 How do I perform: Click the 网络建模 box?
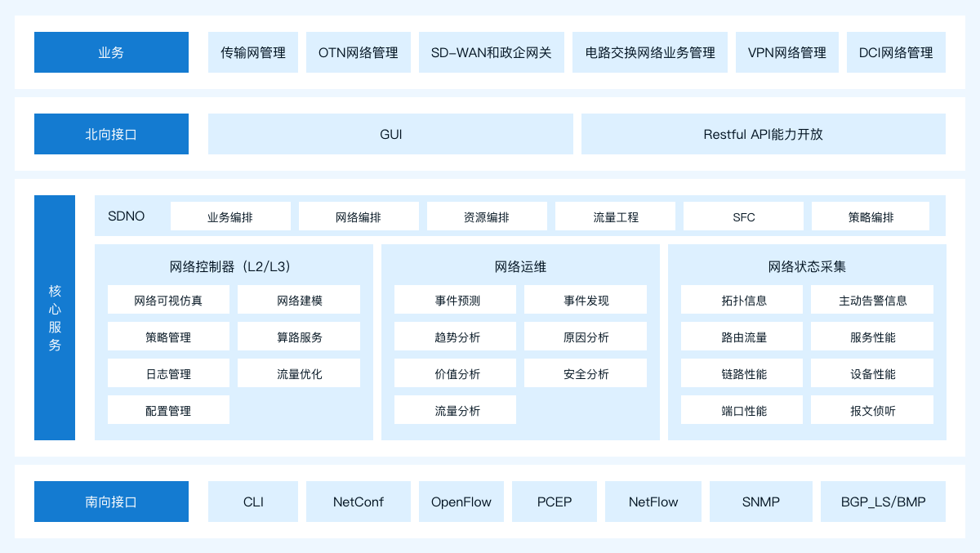coord(299,300)
